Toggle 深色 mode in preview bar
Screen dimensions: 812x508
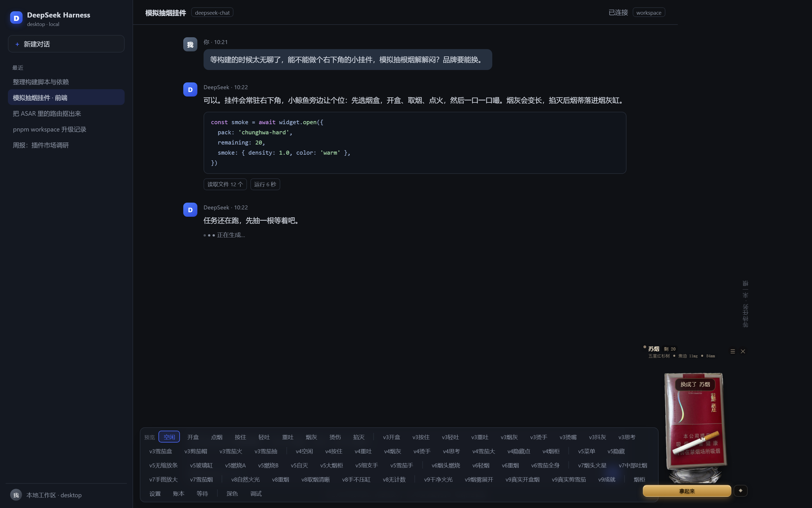tap(232, 494)
